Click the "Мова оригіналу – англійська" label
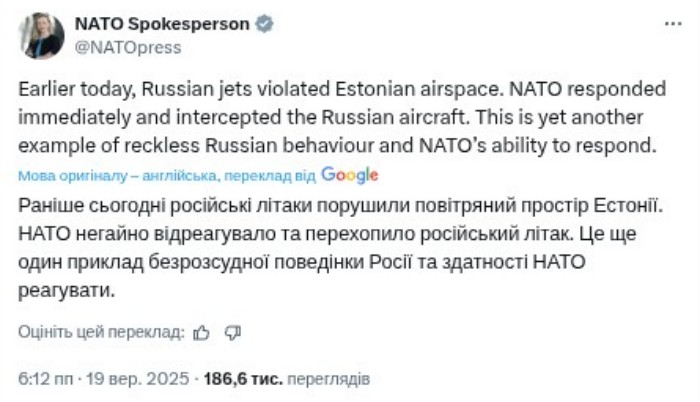 pos(118,176)
